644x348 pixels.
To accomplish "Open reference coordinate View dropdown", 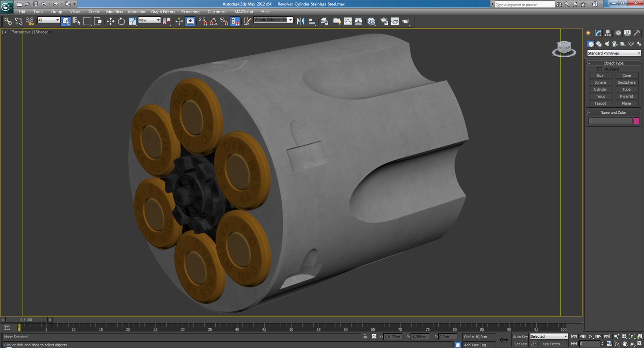I will click(149, 20).
